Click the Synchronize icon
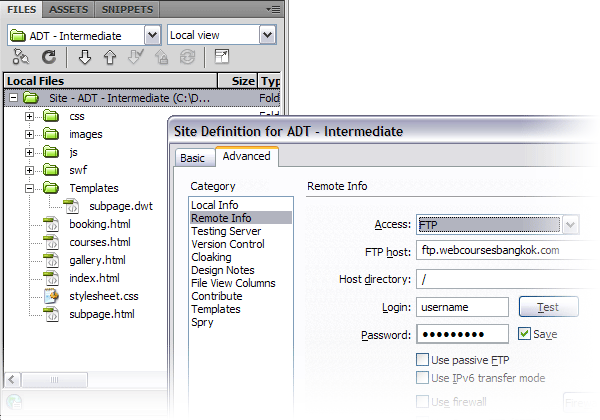Screen dimensions: 600x420 [x=187, y=57]
